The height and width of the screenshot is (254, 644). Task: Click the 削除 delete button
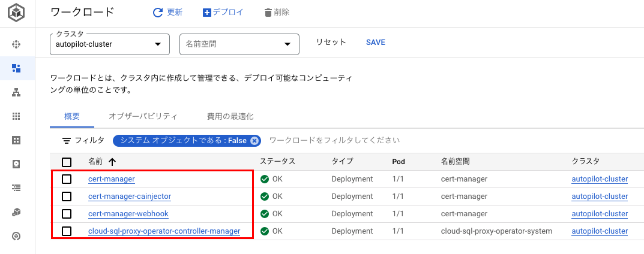277,13
